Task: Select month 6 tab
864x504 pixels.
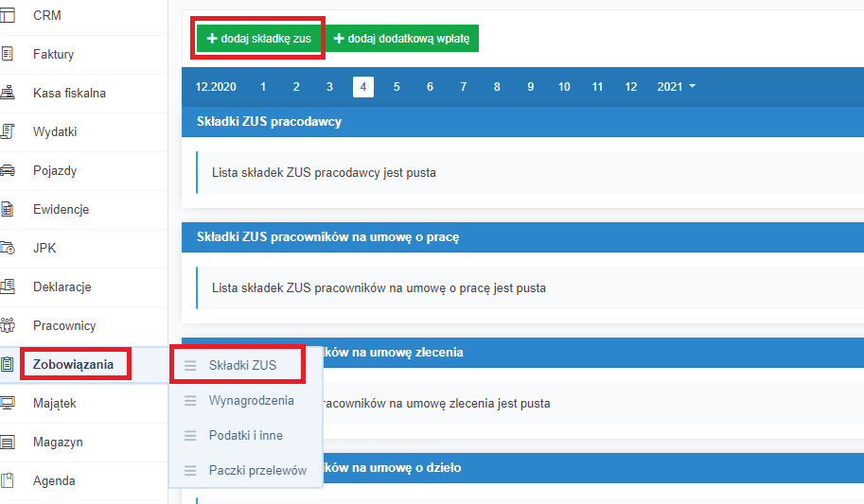Action: coord(430,87)
